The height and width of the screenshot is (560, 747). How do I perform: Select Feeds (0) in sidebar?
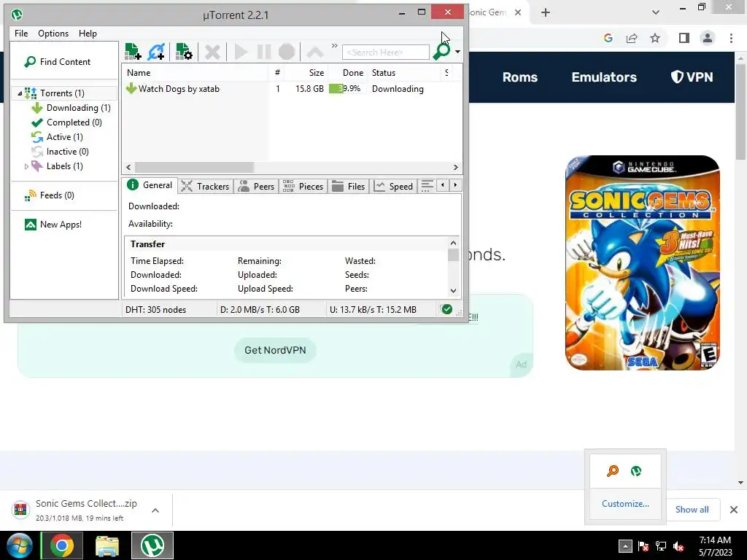[50, 195]
